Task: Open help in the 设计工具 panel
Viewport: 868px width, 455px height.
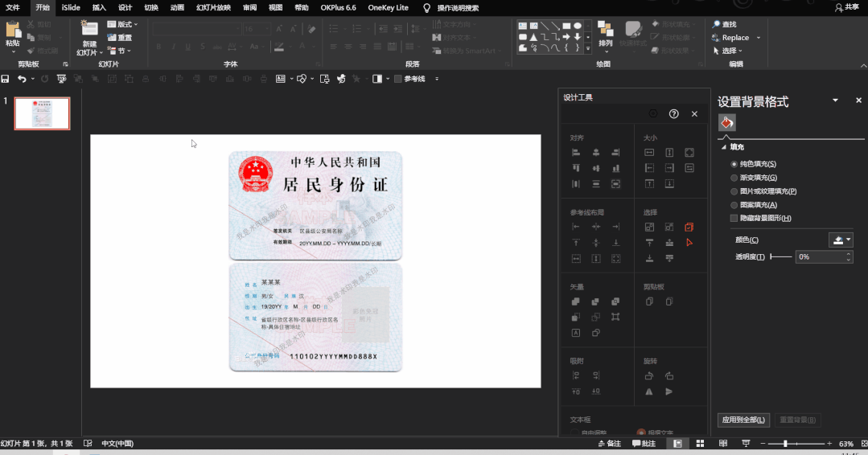Action: [673, 114]
